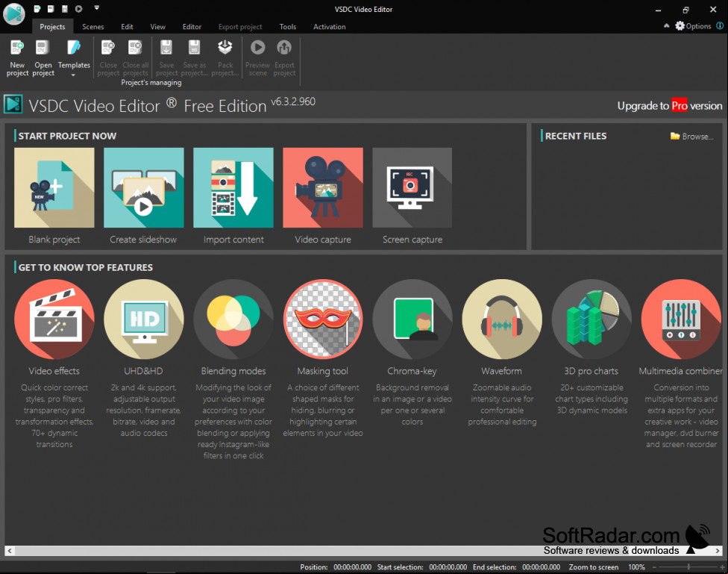728x574 pixels.
Task: Click the v6.3.2.960 version number
Action: click(293, 102)
